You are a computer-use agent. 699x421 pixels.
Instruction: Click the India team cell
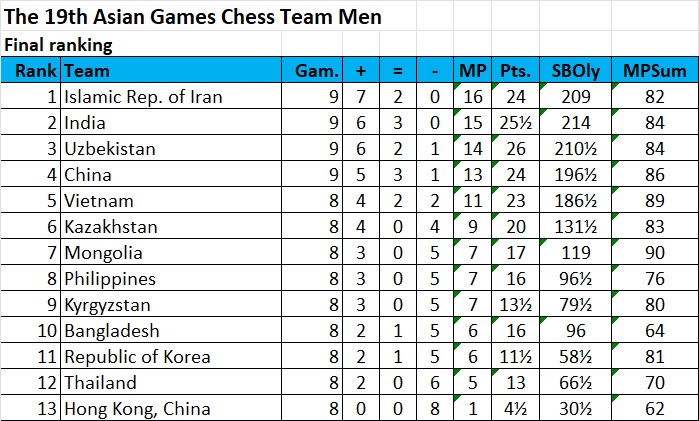coord(85,123)
